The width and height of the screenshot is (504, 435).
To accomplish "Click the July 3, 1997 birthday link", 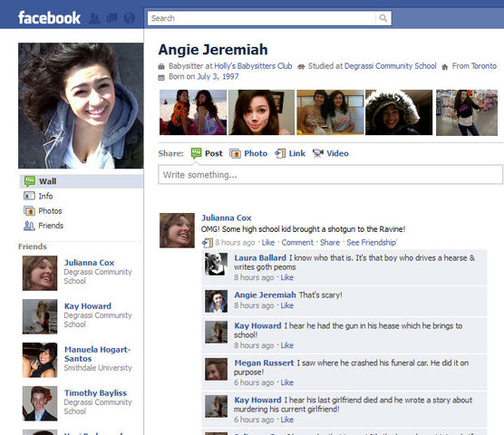I will click(218, 76).
